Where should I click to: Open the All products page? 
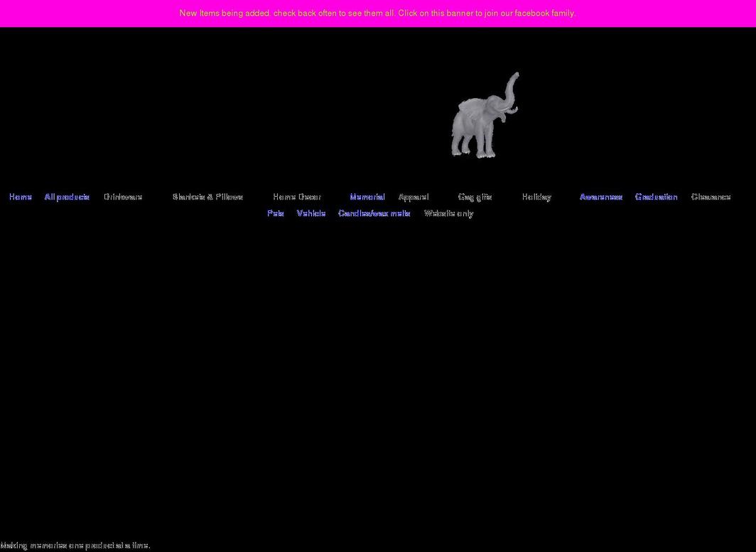67,197
